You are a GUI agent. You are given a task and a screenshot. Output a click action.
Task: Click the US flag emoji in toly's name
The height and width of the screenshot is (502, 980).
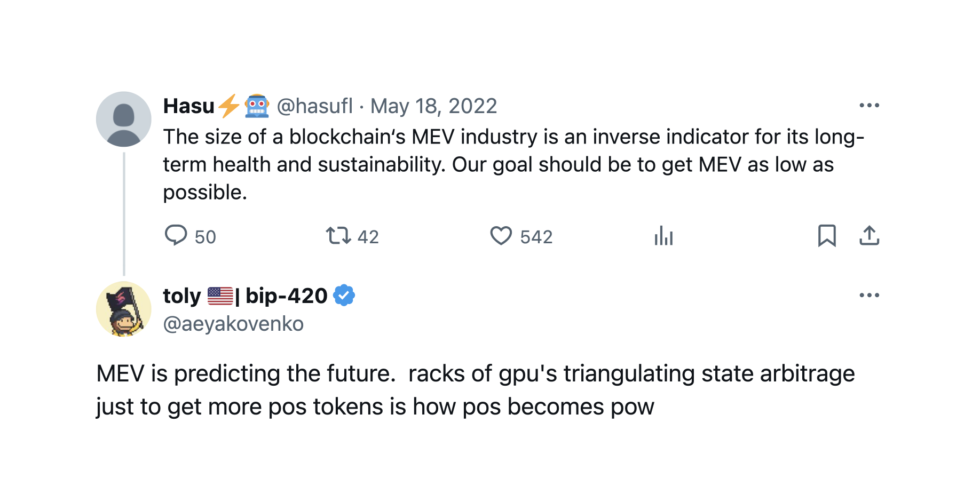220,296
